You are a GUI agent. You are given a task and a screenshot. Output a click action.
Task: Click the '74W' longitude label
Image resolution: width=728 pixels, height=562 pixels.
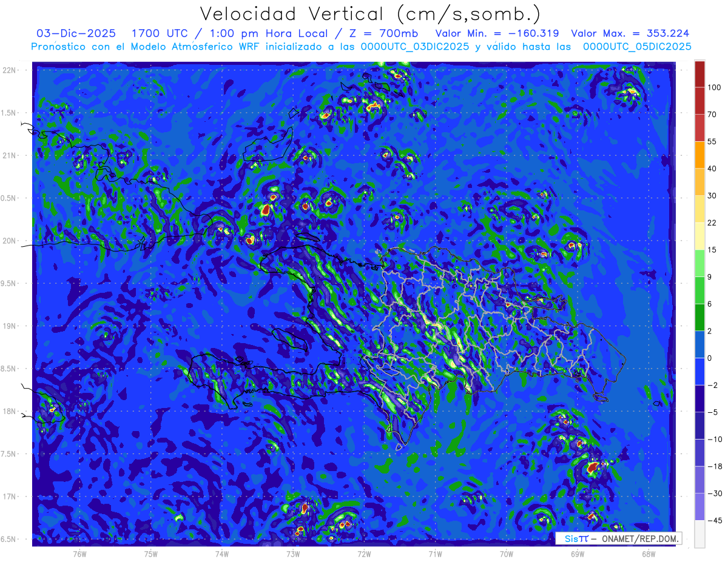(222, 553)
